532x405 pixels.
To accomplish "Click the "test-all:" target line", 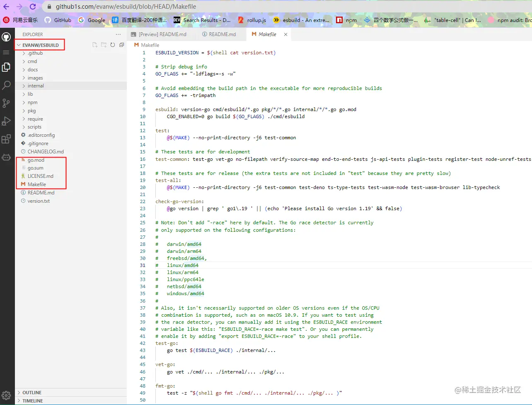I will tap(168, 180).
